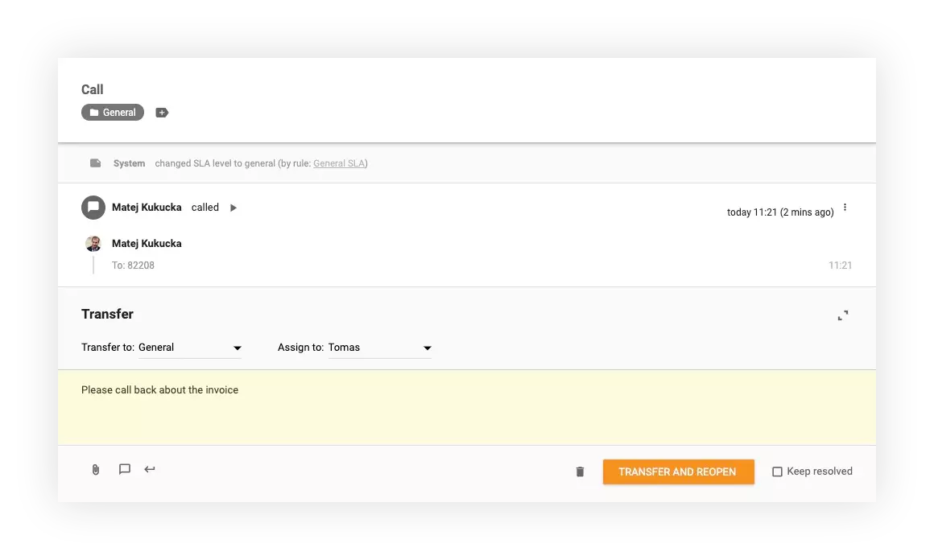This screenshot has height=560, width=934.
Task: Click the Transfer section heading
Action: point(108,314)
